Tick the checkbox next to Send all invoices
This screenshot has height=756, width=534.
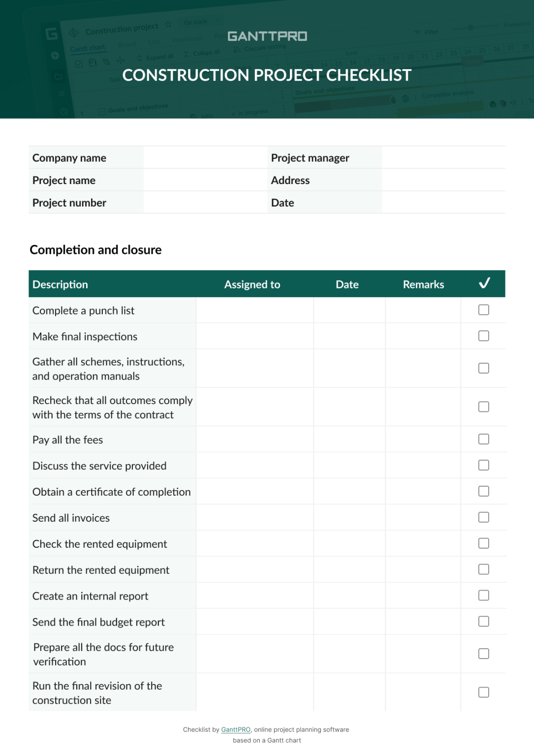click(484, 517)
